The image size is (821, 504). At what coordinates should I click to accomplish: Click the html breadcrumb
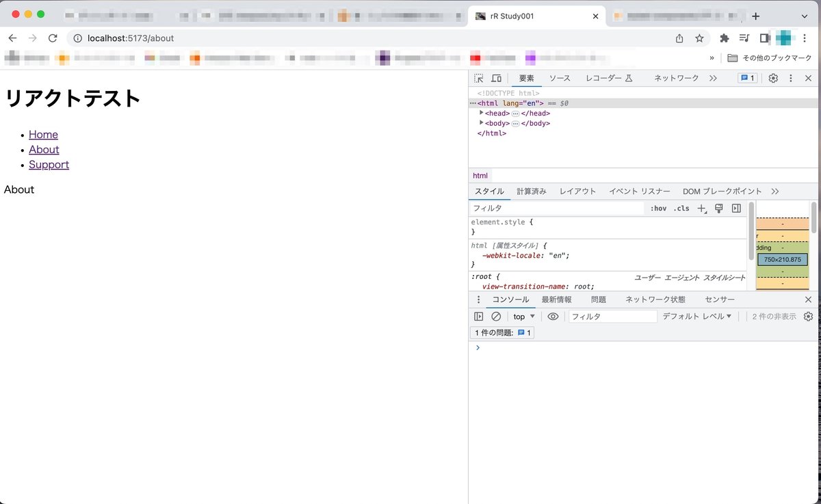click(480, 176)
